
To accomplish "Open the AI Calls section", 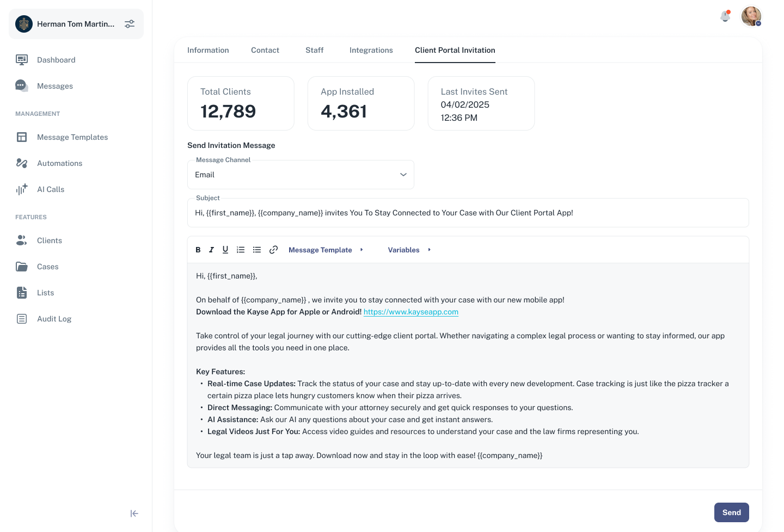I will point(50,189).
